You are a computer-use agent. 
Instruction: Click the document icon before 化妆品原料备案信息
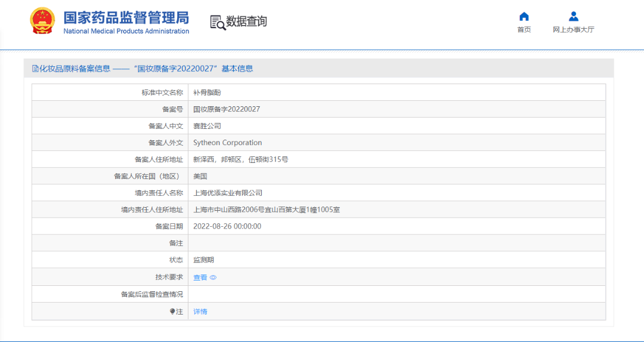(35, 69)
